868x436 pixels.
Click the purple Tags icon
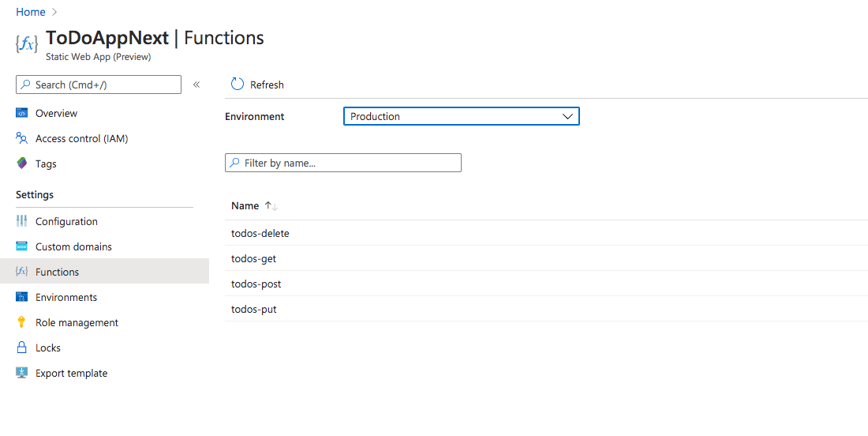click(22, 163)
